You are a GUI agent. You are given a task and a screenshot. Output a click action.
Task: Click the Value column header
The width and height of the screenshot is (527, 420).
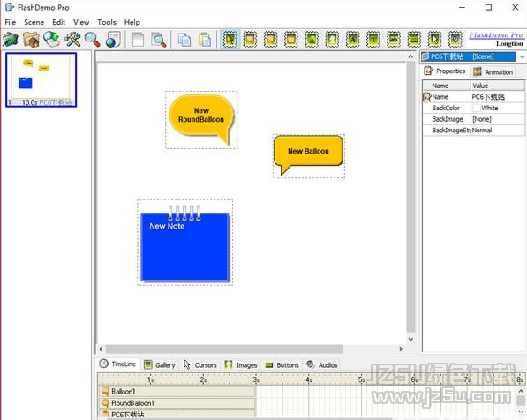point(497,86)
